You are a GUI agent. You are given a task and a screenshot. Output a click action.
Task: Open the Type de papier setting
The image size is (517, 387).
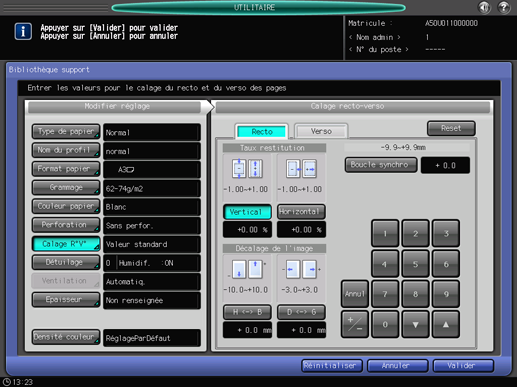tap(66, 132)
